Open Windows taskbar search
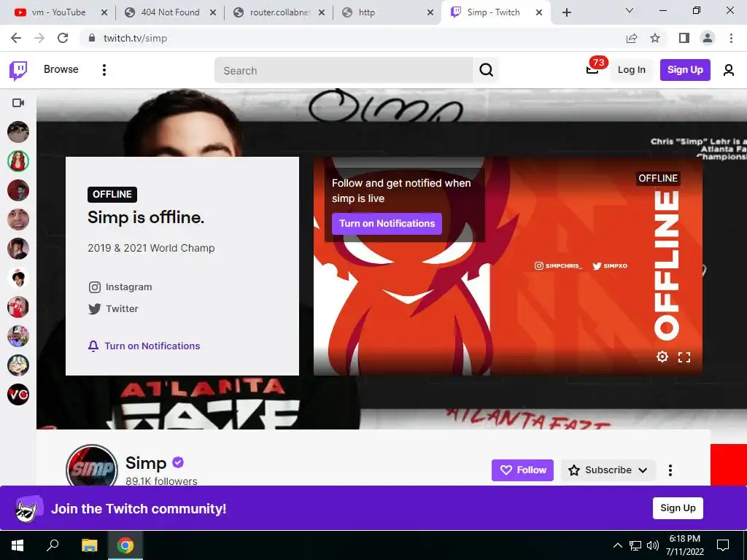This screenshot has height=560, width=747. click(53, 545)
